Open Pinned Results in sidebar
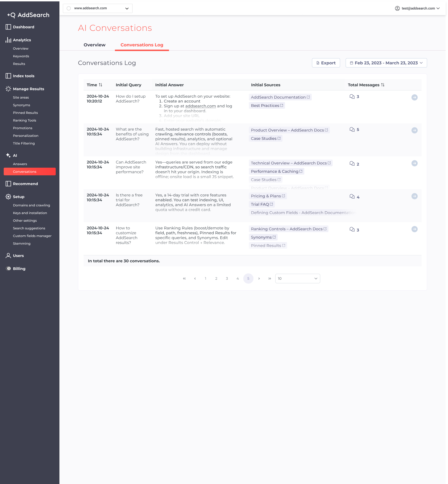 coord(26,113)
